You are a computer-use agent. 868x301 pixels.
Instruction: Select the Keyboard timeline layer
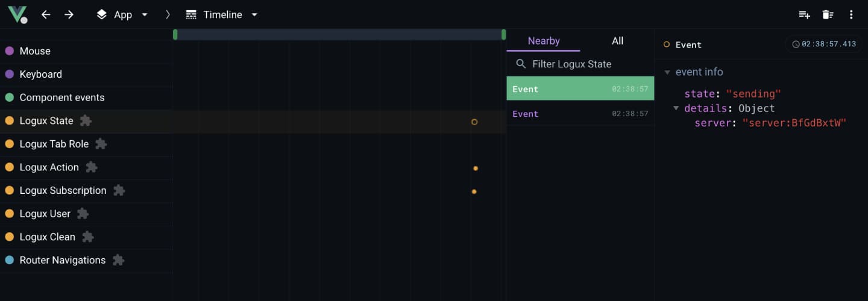click(x=86, y=75)
